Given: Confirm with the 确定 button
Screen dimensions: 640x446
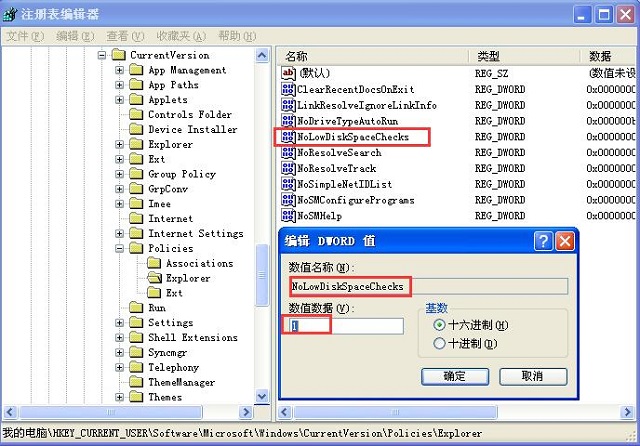Looking at the screenshot, I should click(455, 376).
